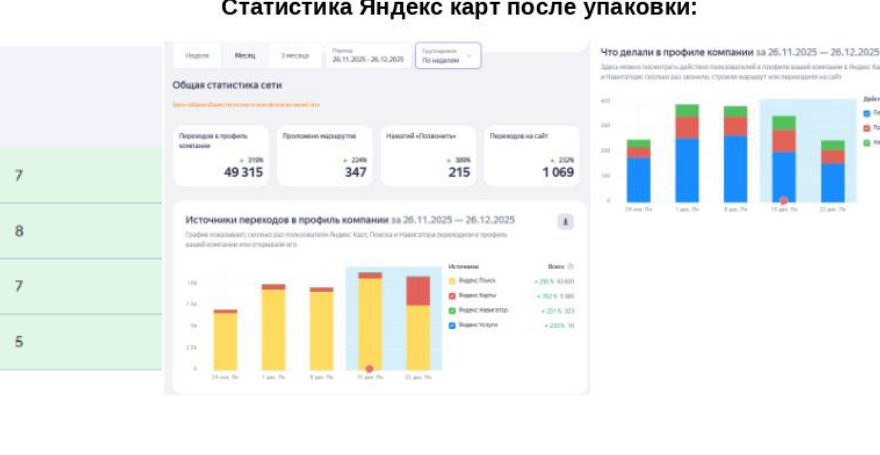Toggle the Яндекс Навигатор legend checkbox
The width and height of the screenshot is (880, 455).
coord(452,310)
